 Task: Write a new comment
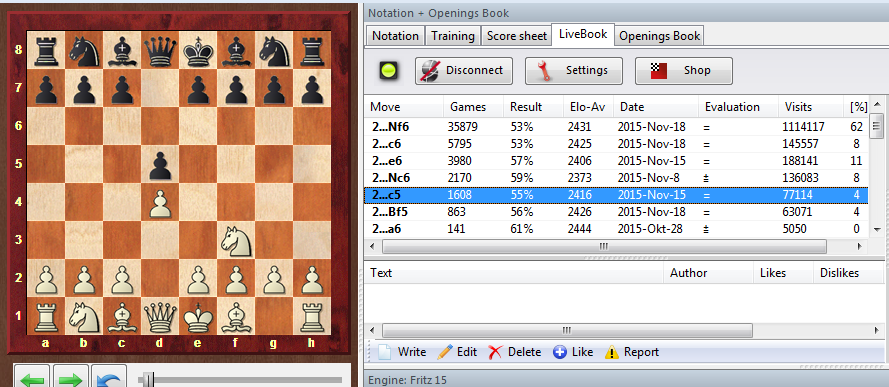[x=402, y=352]
